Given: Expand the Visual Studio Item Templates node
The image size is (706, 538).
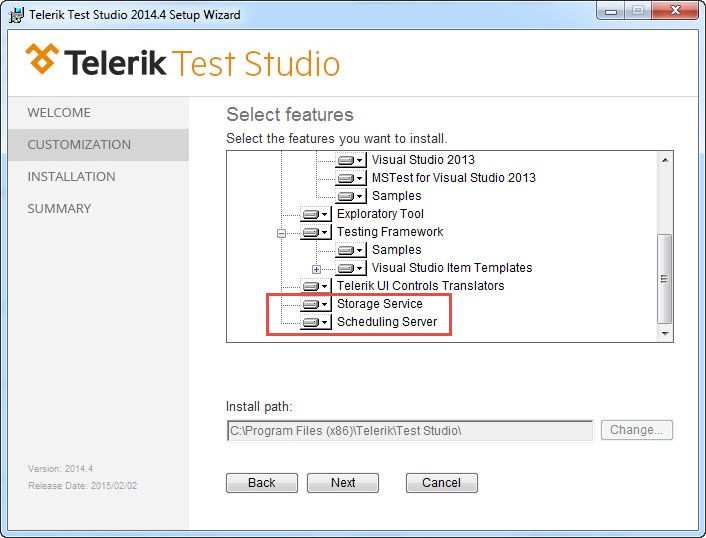Looking at the screenshot, I should [x=317, y=268].
